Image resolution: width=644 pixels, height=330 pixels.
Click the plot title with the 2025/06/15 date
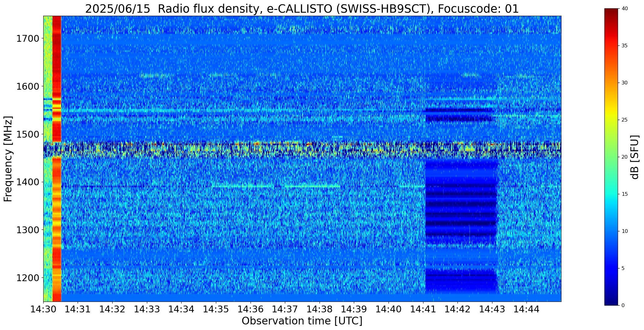pyautogui.click(x=302, y=9)
